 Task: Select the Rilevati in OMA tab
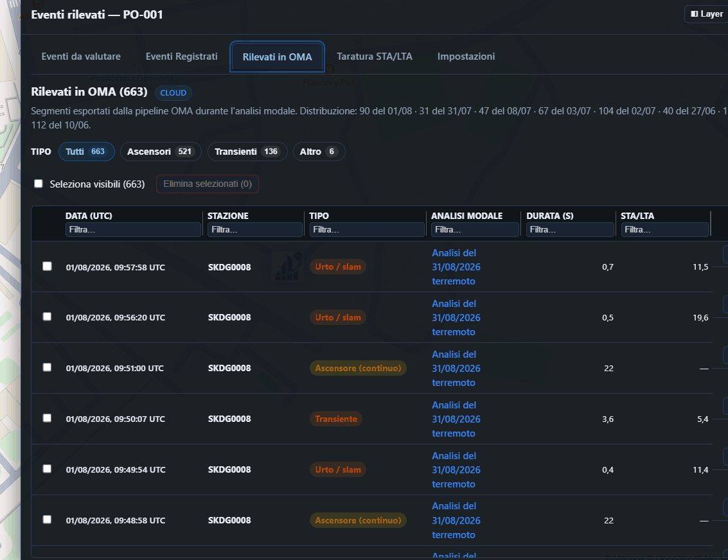coord(277,57)
